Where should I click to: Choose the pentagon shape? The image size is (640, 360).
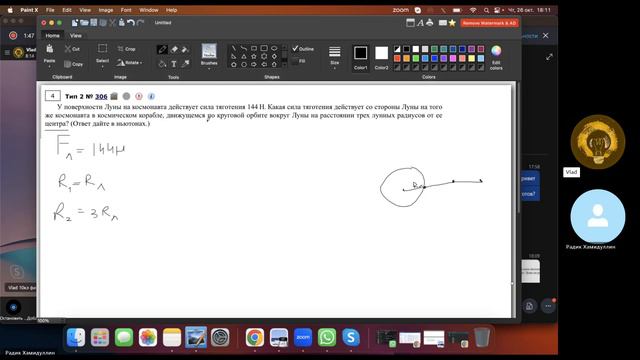[233, 64]
